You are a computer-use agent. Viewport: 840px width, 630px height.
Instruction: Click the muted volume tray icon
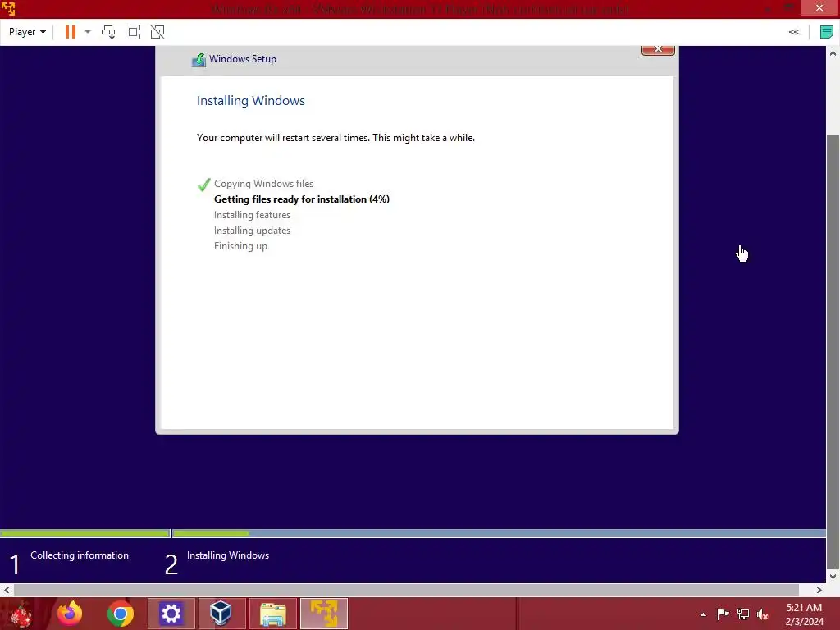coord(763,614)
